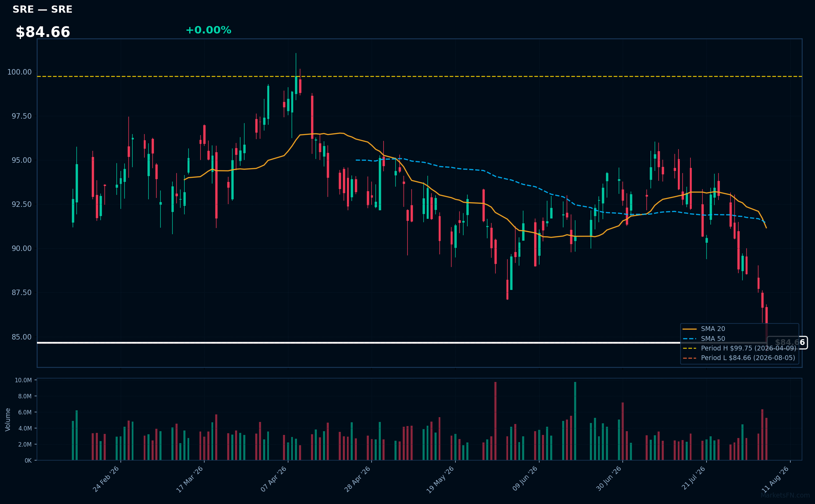Screen dimensions: 815x504
Task: Click the white period low price line
Action: [x=401, y=343]
